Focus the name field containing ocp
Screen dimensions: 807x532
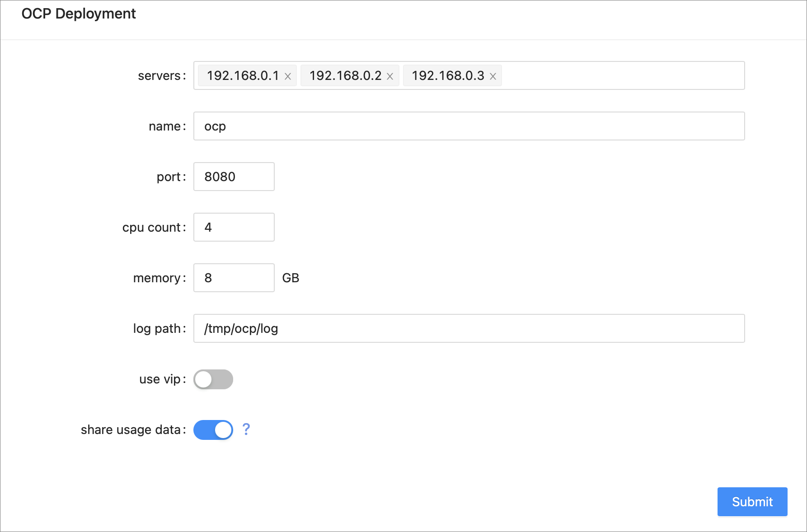pyautogui.click(x=469, y=126)
